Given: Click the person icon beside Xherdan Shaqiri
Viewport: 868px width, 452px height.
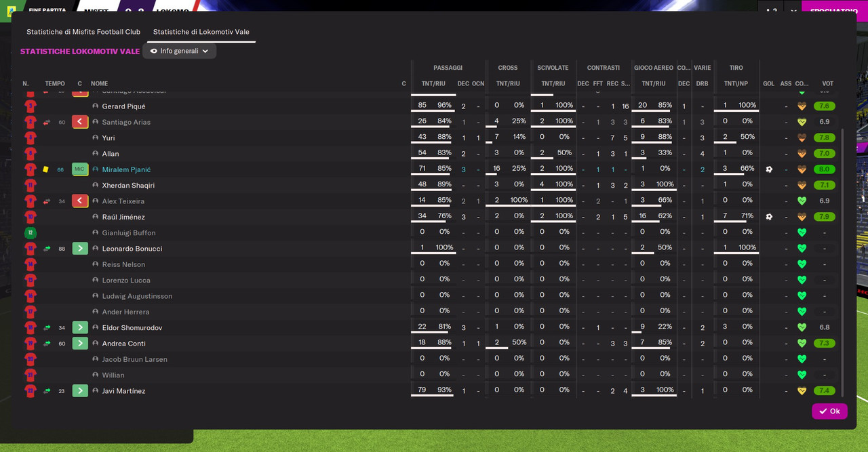Looking at the screenshot, I should coord(96,186).
